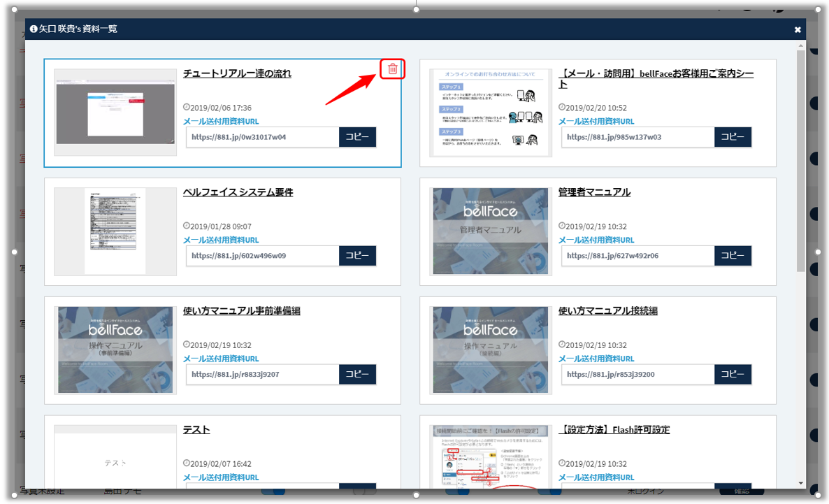This screenshot has width=829, height=504.
Task: Click the 管理者マニュアル bellFace thumbnail
Action: coord(491,231)
